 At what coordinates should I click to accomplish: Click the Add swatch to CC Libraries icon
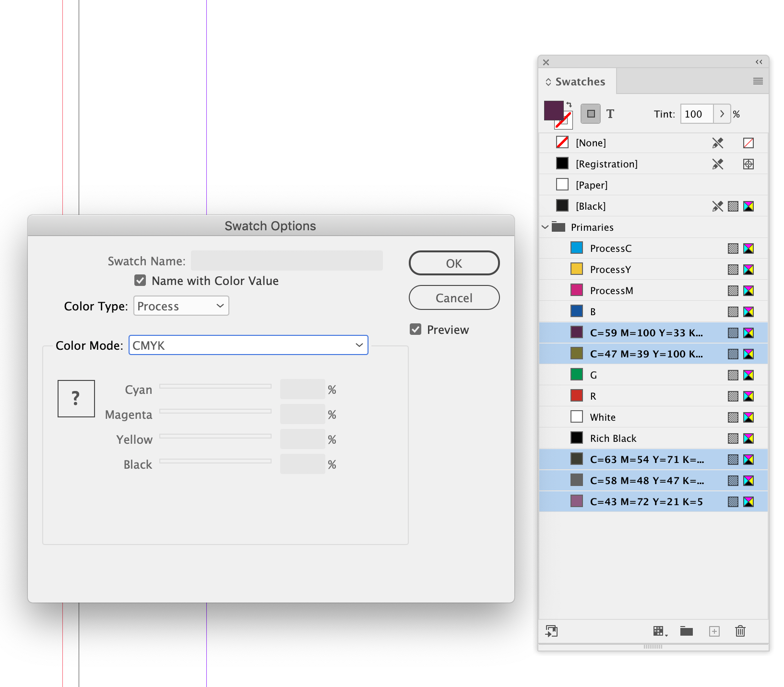point(552,631)
